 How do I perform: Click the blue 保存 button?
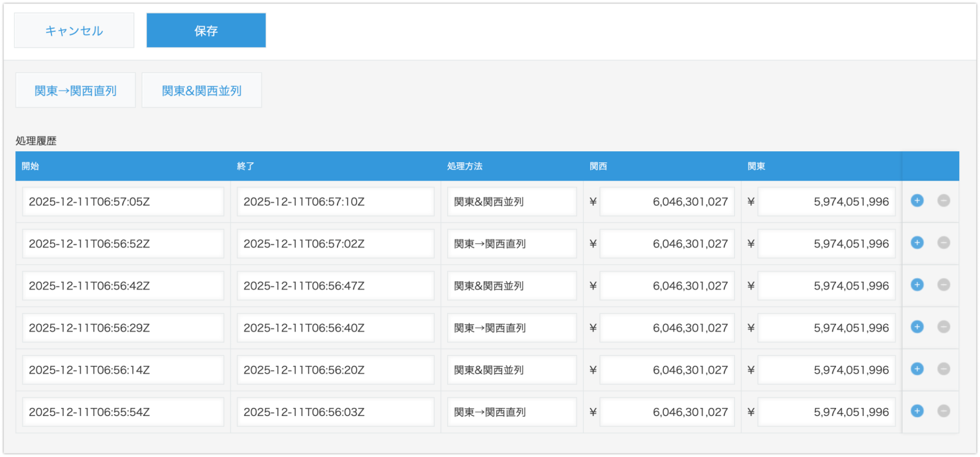(206, 31)
